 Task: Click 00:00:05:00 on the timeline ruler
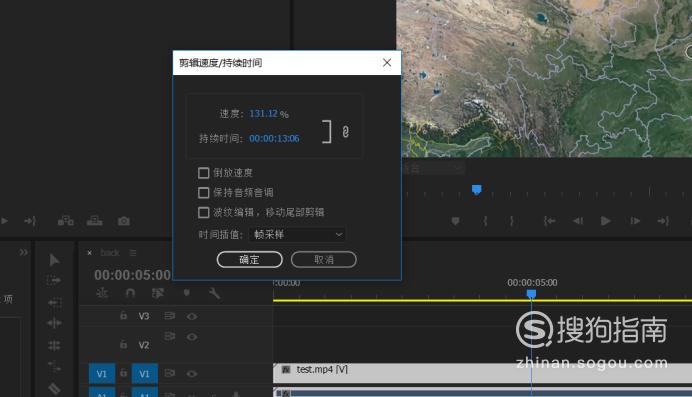(532, 282)
